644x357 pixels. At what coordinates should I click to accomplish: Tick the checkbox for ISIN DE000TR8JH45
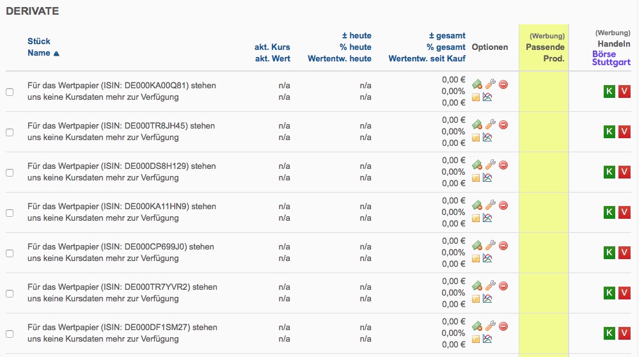[x=10, y=132]
